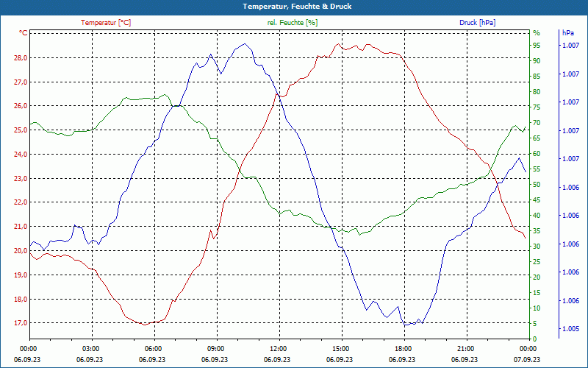Click the "26,0" temperature axis value

(21, 106)
